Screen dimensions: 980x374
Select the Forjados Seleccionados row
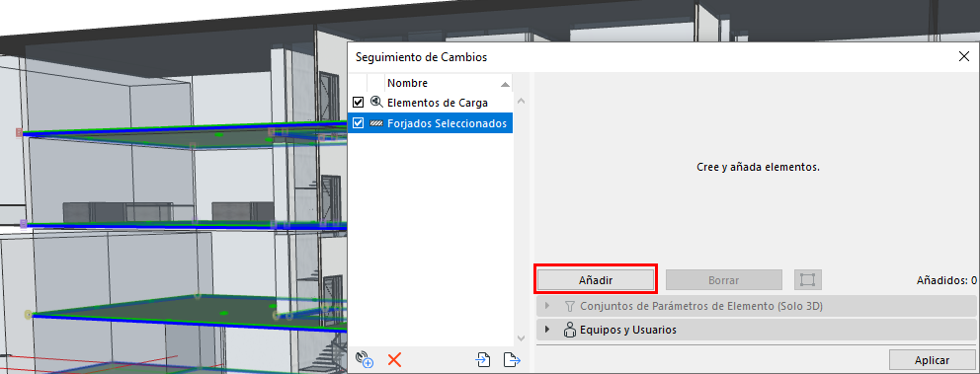click(430, 123)
